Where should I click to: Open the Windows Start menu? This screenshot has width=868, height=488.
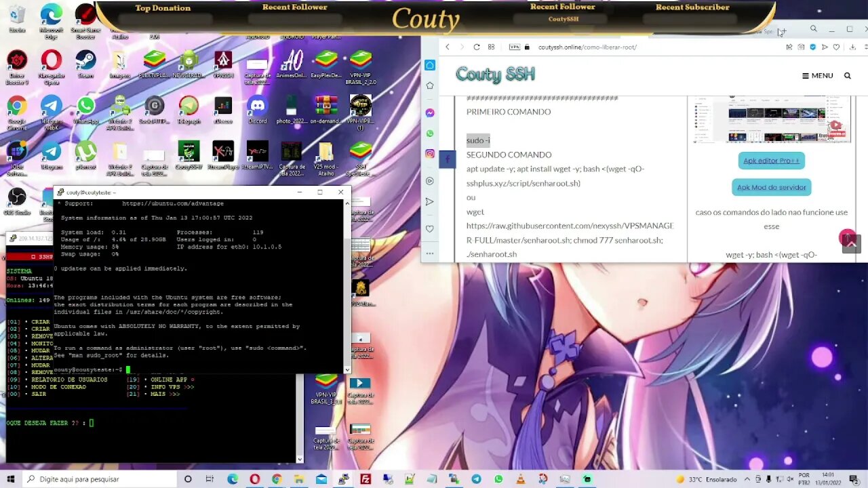point(11,479)
